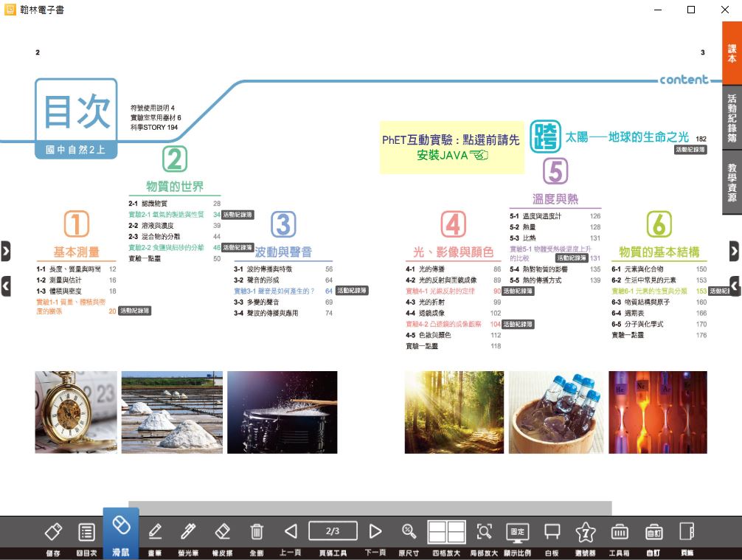
Task: Click the salt piles photo thumbnail
Action: 172,412
